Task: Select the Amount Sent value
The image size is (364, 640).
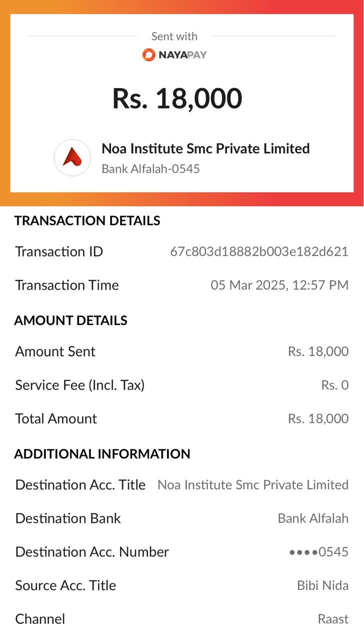Action: 318,351
